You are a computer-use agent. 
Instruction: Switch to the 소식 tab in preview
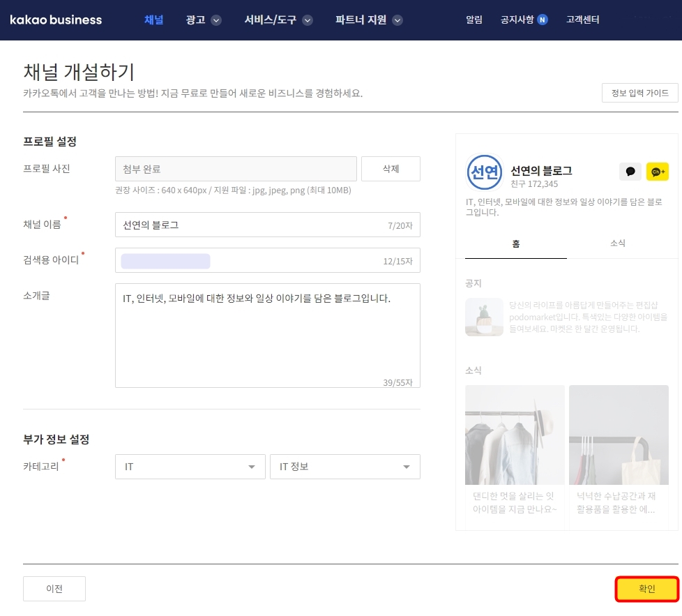[x=616, y=243]
